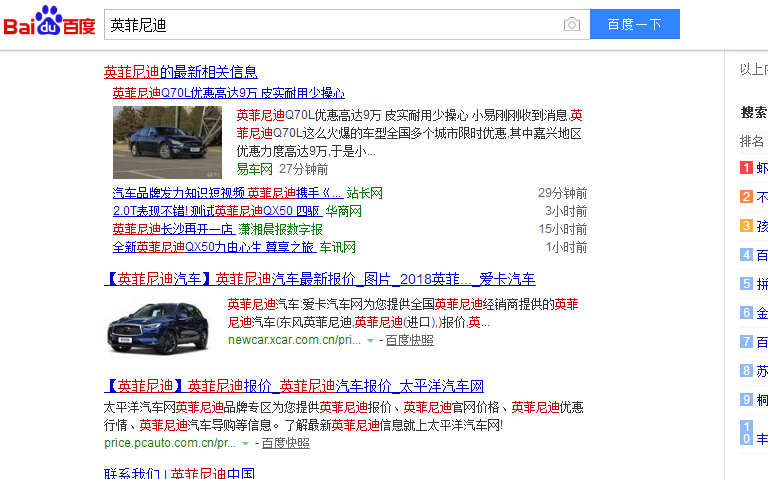The image size is (768, 479).
Task: Click the blue Infiniti SUV thumbnail
Action: (x=158, y=327)
